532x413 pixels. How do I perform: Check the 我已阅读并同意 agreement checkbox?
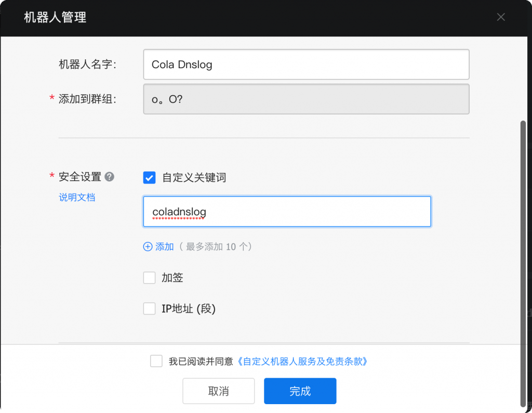pyautogui.click(x=156, y=360)
